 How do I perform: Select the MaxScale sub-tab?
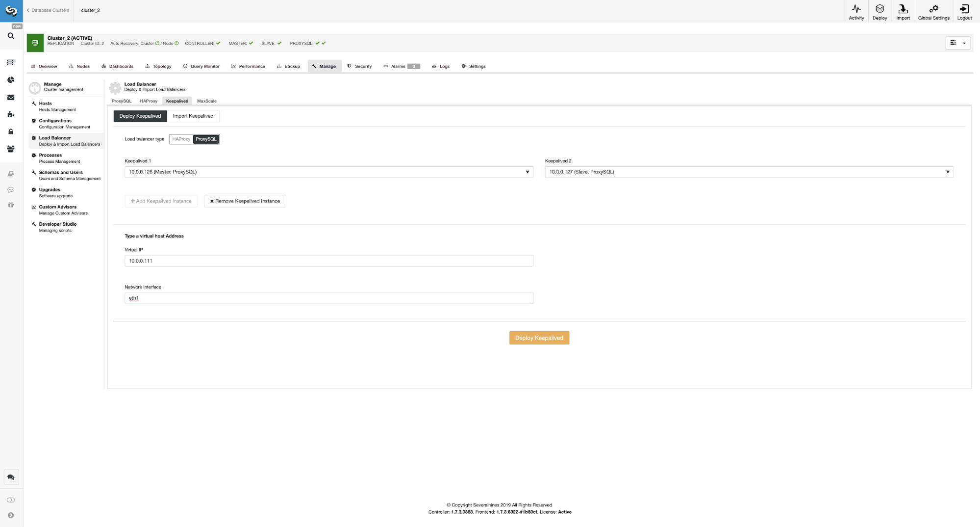207,101
